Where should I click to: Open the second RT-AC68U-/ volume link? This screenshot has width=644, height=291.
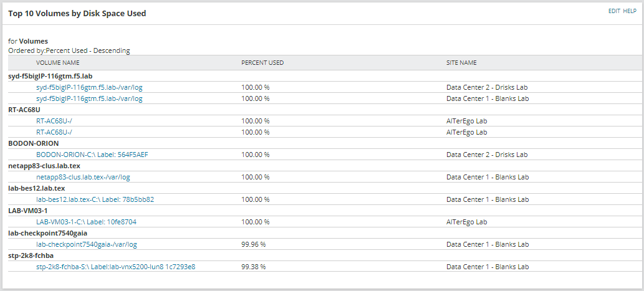pos(54,132)
